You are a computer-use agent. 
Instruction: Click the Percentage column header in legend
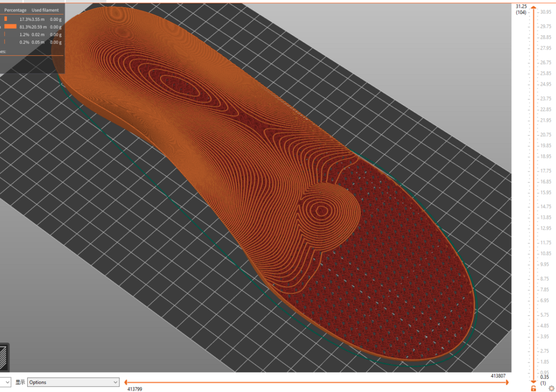(x=15, y=10)
